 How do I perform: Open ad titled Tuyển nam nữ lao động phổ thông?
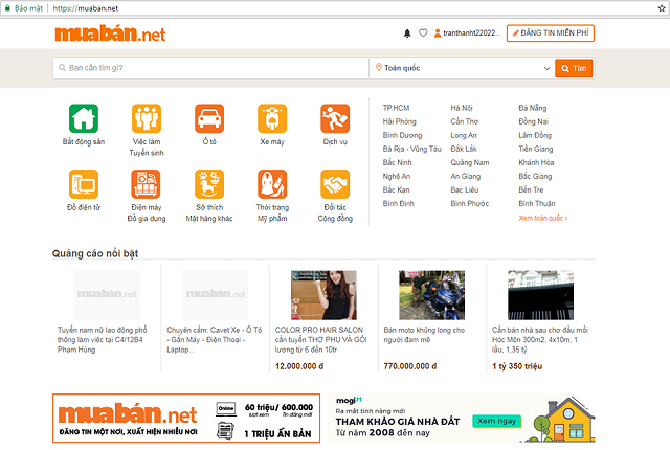(x=103, y=340)
